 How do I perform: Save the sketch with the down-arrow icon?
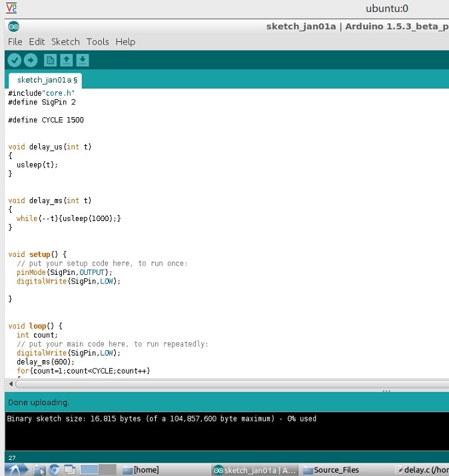click(x=83, y=60)
